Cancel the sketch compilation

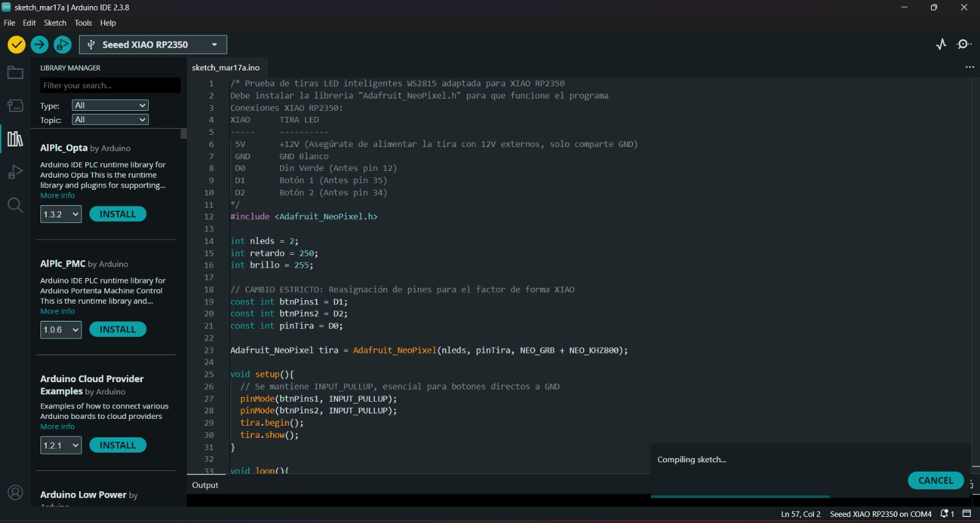pos(935,481)
